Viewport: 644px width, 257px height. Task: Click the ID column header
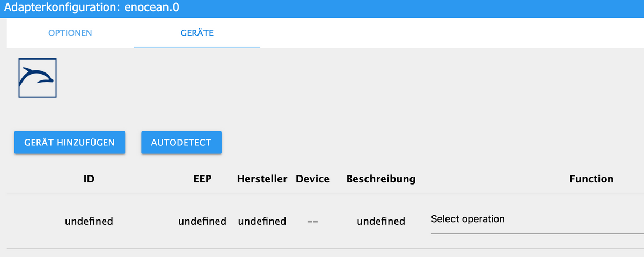[x=89, y=179]
